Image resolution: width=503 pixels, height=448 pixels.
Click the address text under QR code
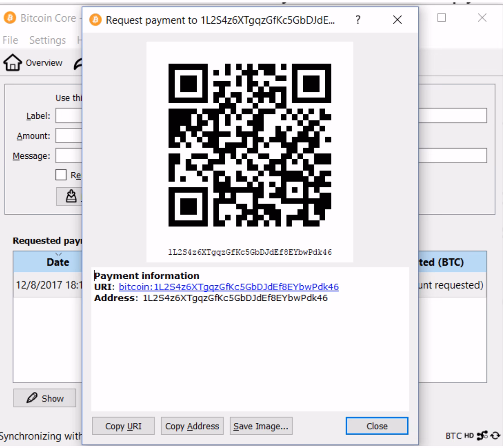250,252
